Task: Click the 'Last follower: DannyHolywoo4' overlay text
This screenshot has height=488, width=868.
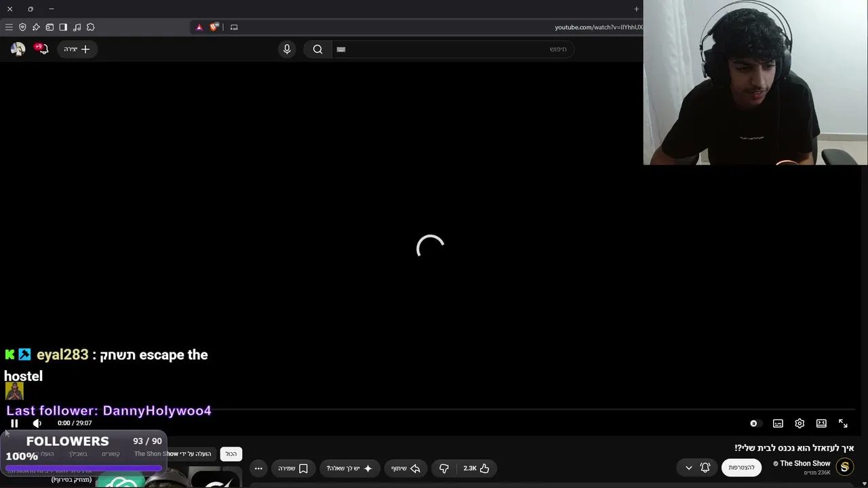Action: pos(109,411)
